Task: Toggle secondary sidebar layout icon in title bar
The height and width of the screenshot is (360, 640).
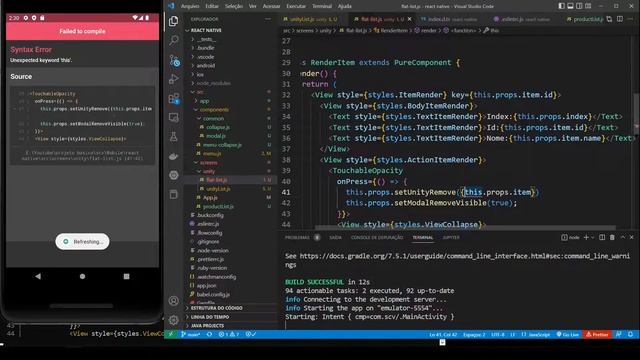Action: 579,6
